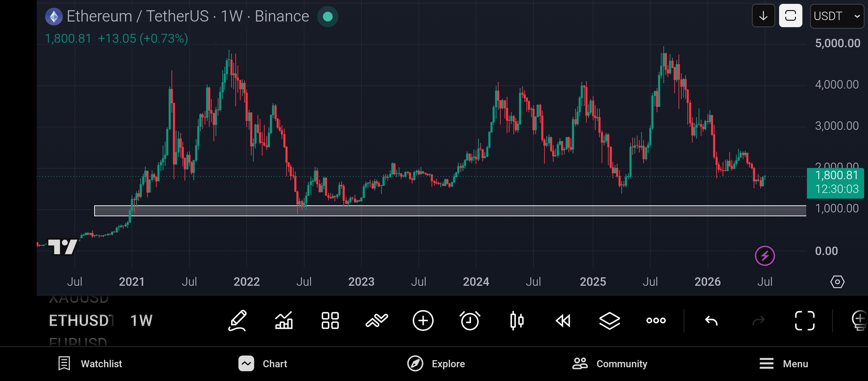The image size is (868, 381).
Task: Open chart settings hexagon gear icon
Action: click(837, 282)
